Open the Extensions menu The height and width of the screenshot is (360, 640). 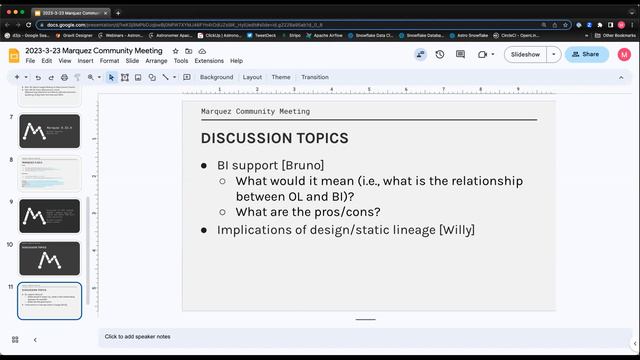209,61
